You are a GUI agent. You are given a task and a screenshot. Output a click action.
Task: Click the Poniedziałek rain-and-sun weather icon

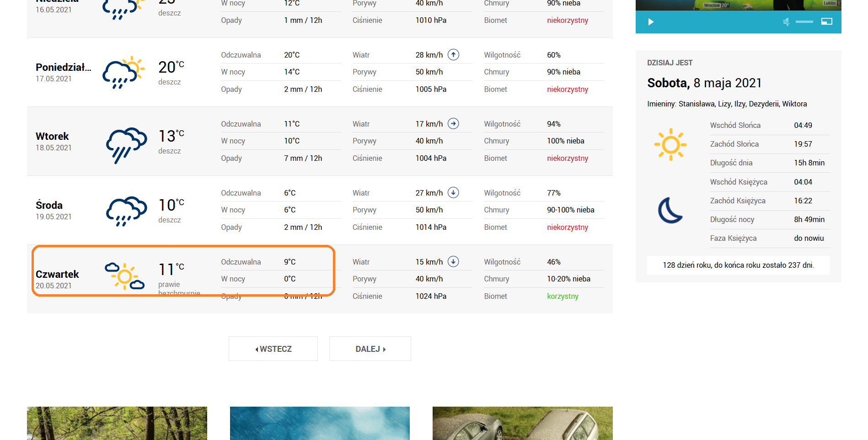pos(123,72)
